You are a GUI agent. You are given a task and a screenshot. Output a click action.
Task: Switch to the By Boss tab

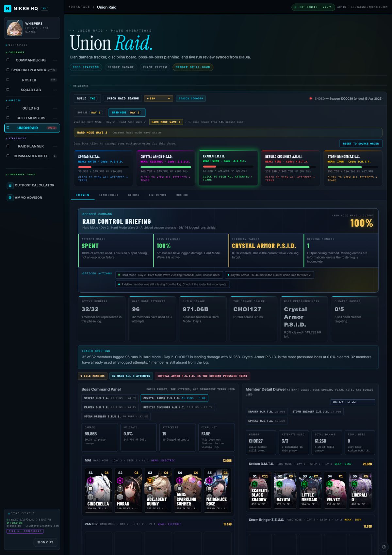point(133,195)
